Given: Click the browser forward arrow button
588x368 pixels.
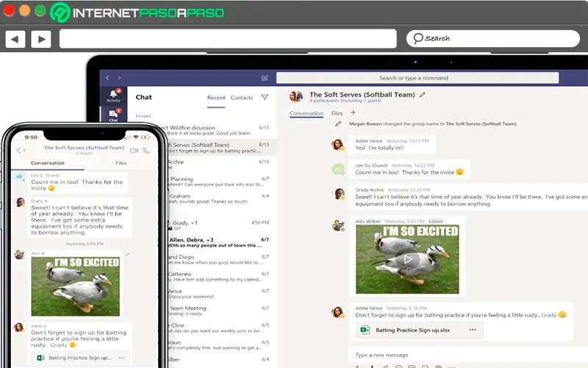Looking at the screenshot, I should coord(41,39).
